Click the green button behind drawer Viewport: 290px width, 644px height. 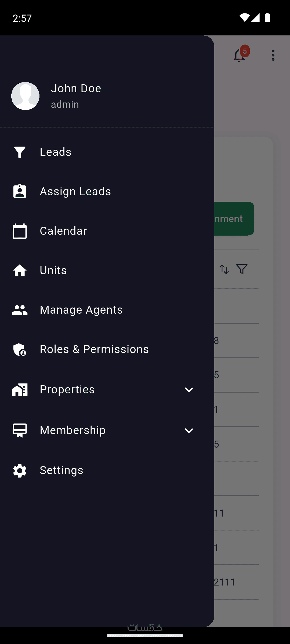(234, 219)
